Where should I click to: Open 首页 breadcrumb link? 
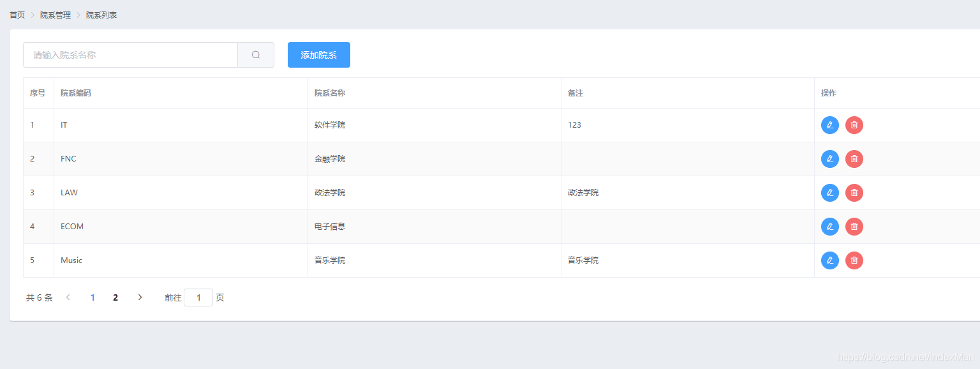17,15
